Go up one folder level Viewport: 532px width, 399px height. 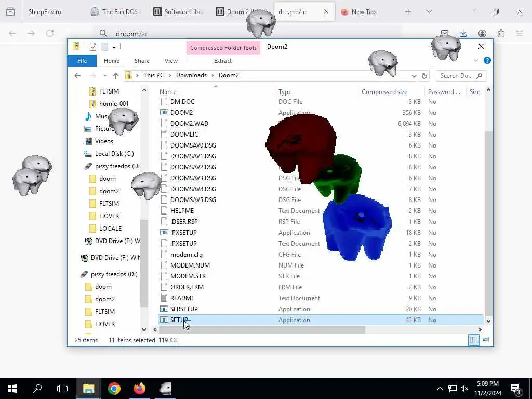tap(116, 76)
